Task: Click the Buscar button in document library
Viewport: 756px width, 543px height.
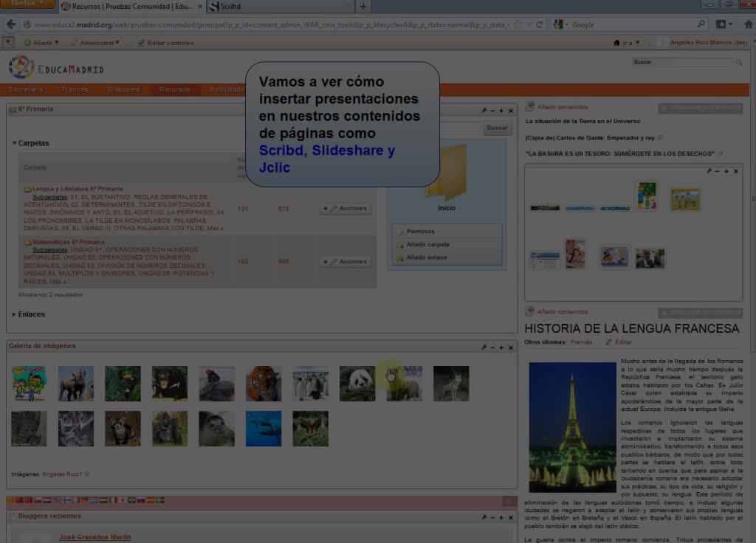Action: (497, 128)
